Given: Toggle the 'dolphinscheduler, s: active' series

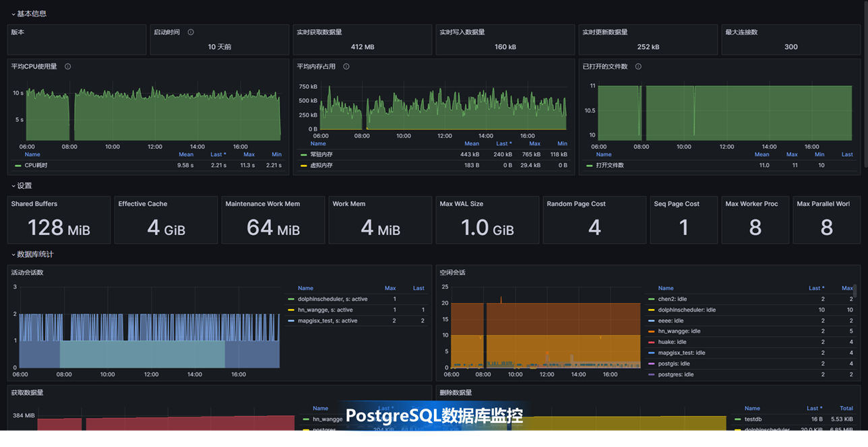Looking at the screenshot, I should tap(333, 299).
